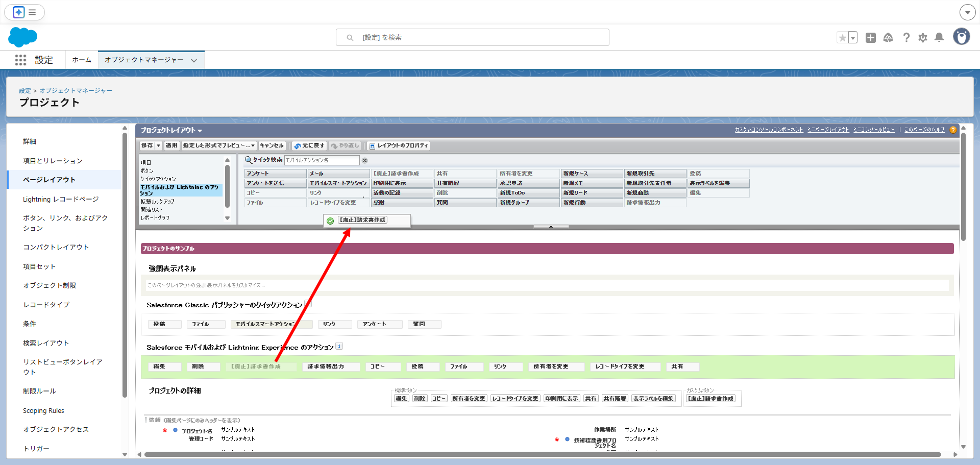Open 検索レイアウト in the sidebar
Image resolution: width=980 pixels, height=465 pixels.
[x=46, y=343]
